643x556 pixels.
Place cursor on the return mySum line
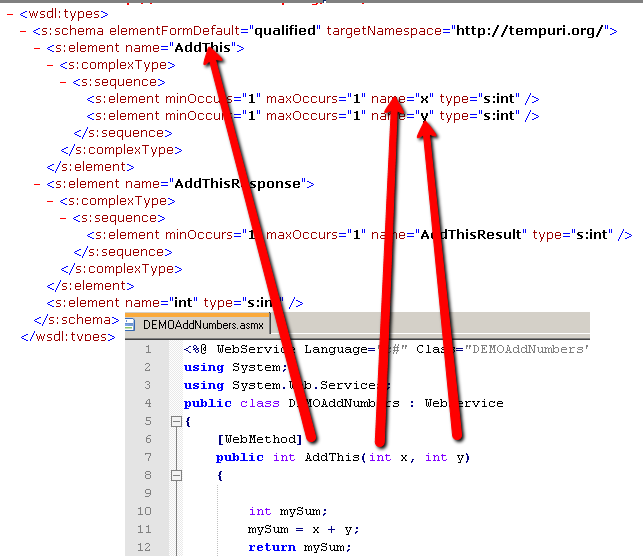coord(300,547)
